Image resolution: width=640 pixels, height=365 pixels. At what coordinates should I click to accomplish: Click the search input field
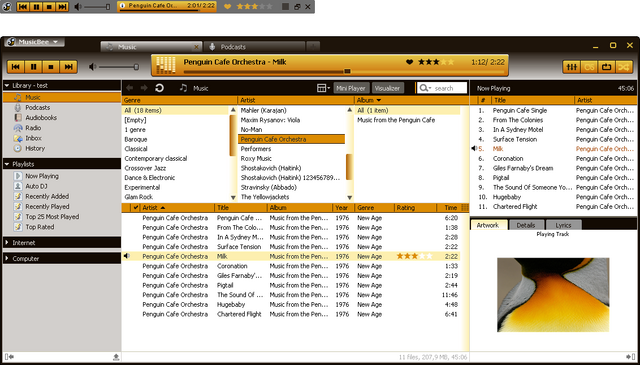[x=442, y=88]
